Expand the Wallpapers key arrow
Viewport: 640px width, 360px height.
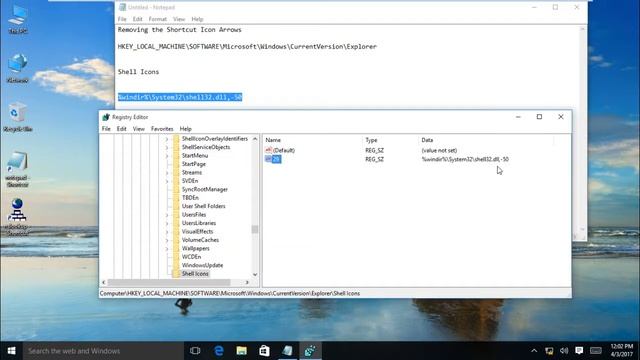click(167, 249)
